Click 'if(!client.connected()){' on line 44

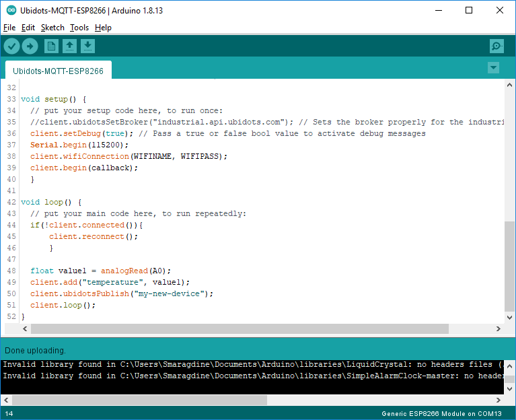pyautogui.click(x=86, y=225)
